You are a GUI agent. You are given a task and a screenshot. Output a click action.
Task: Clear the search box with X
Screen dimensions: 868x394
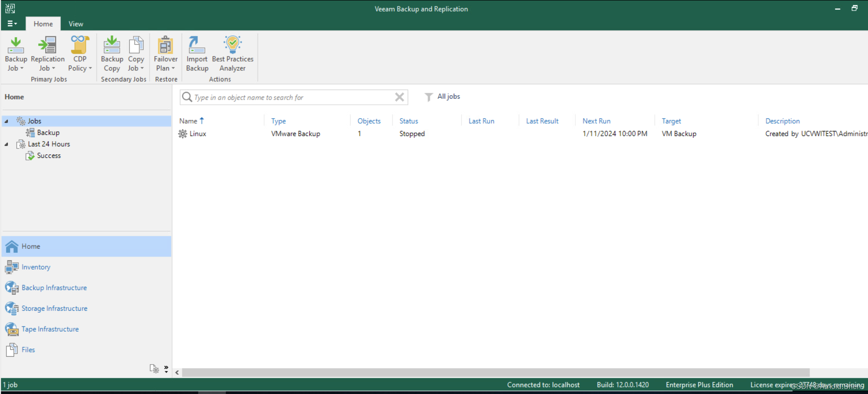(x=399, y=97)
